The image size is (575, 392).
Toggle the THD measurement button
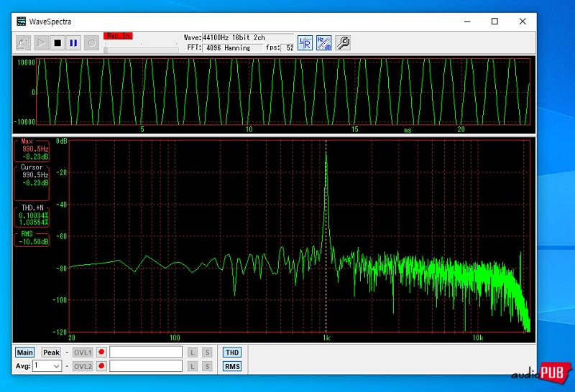(232, 353)
